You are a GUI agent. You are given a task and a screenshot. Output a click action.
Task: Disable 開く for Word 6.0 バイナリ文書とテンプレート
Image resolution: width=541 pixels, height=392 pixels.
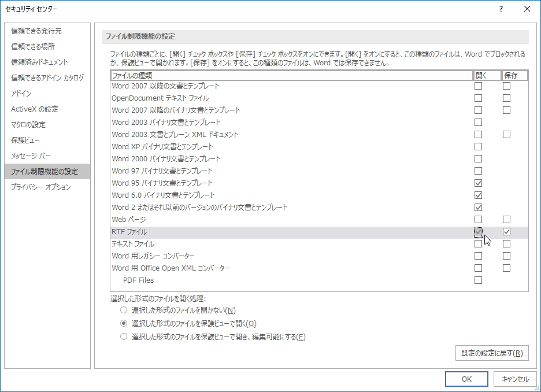pos(478,195)
